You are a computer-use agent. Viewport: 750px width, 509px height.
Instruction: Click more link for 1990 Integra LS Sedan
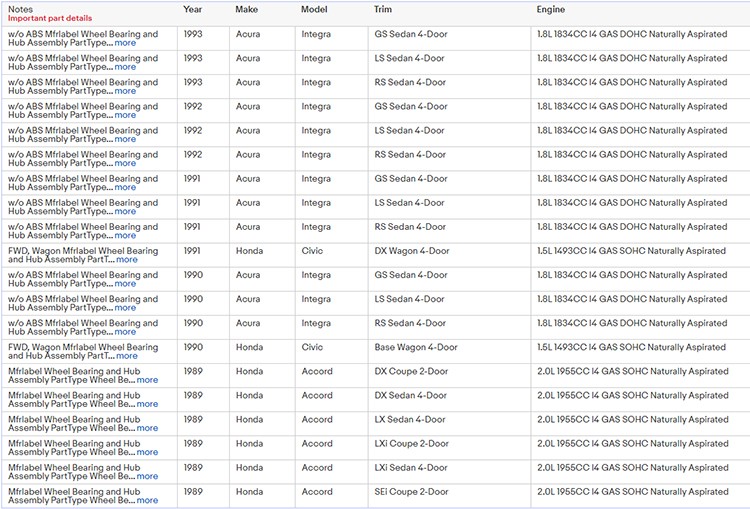click(x=125, y=308)
